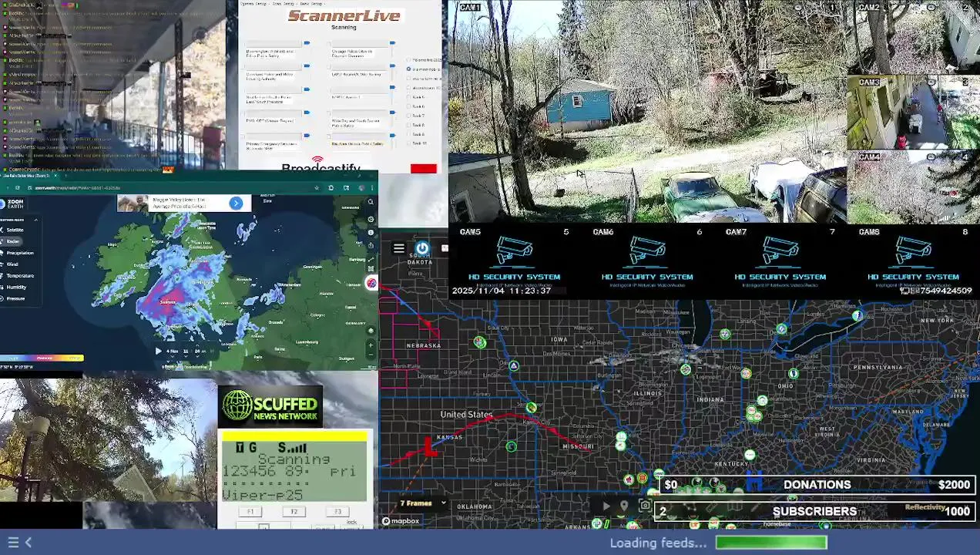This screenshot has height=555, width=980.
Task: Click the F2 button on the scanner panel
Action: [294, 512]
